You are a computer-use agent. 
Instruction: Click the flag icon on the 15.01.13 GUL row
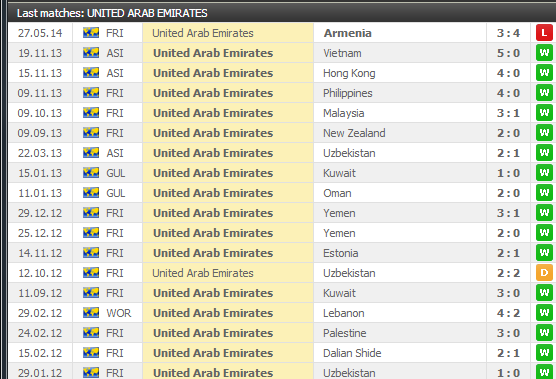[91, 173]
